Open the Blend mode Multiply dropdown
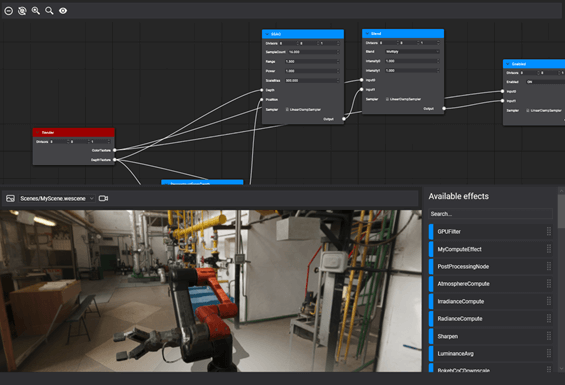This screenshot has width=565, height=385. pyautogui.click(x=412, y=52)
